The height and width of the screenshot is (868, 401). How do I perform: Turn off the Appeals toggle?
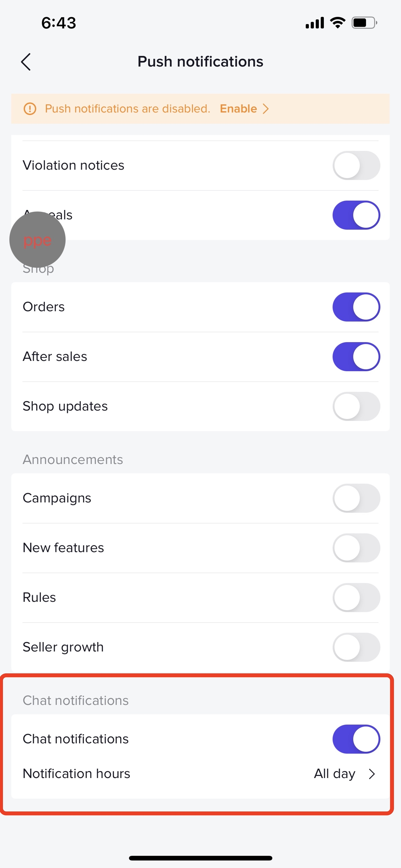[356, 215]
